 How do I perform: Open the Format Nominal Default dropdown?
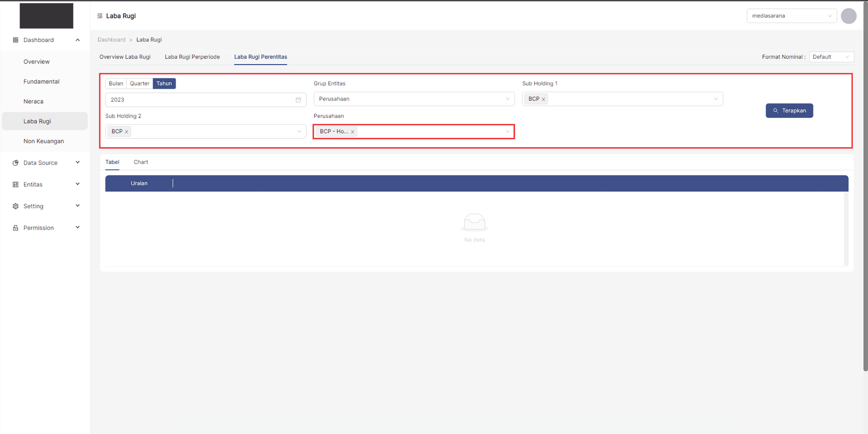tap(831, 57)
